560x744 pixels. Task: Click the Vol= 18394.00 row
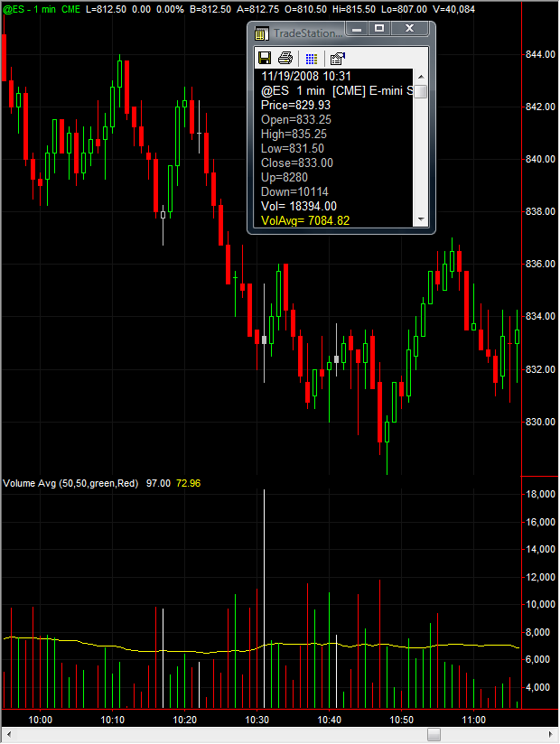click(x=299, y=206)
